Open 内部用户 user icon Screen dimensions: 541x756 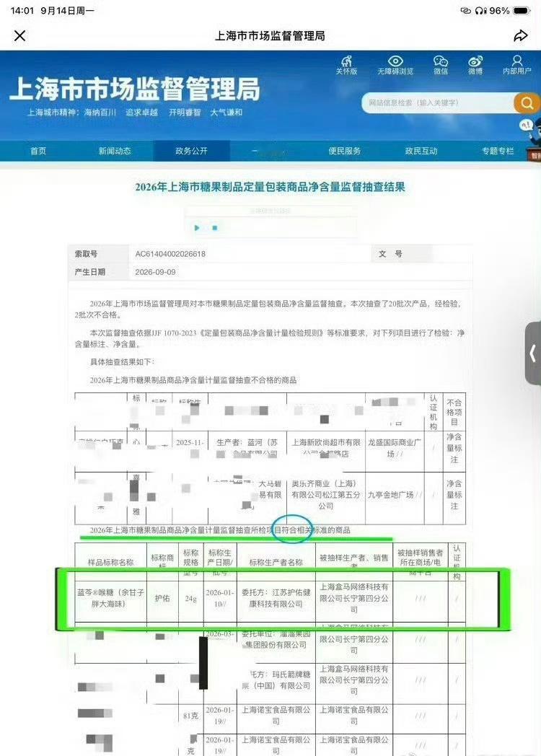click(x=517, y=65)
